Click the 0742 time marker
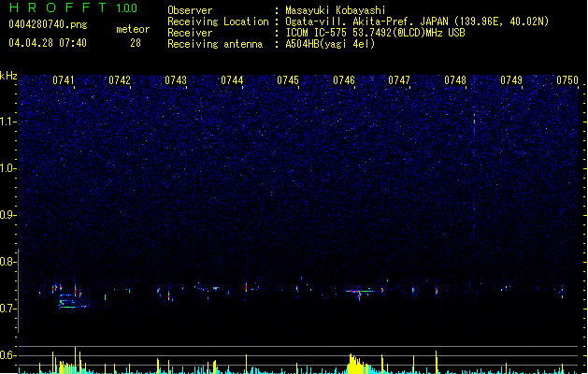 [x=120, y=80]
